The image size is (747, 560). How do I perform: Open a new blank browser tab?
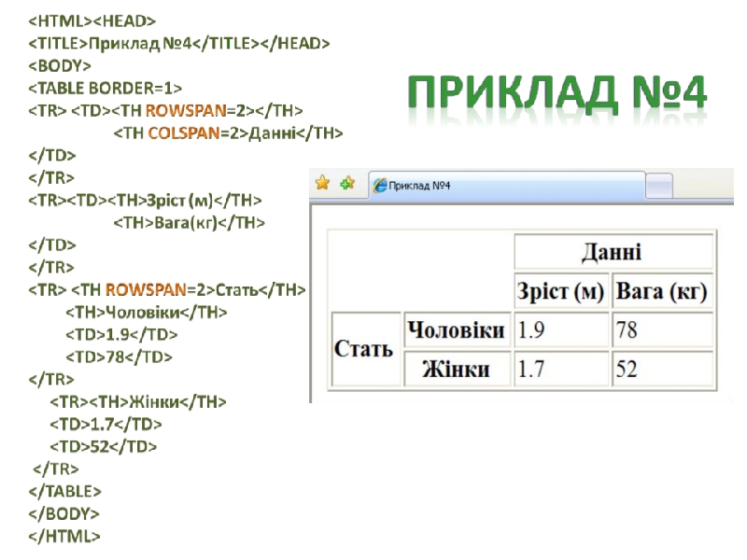point(659,186)
